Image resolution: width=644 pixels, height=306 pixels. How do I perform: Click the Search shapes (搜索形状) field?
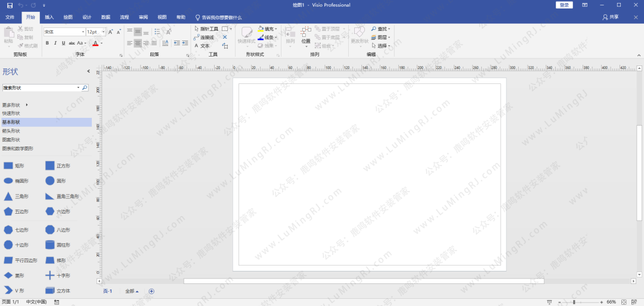(39, 88)
